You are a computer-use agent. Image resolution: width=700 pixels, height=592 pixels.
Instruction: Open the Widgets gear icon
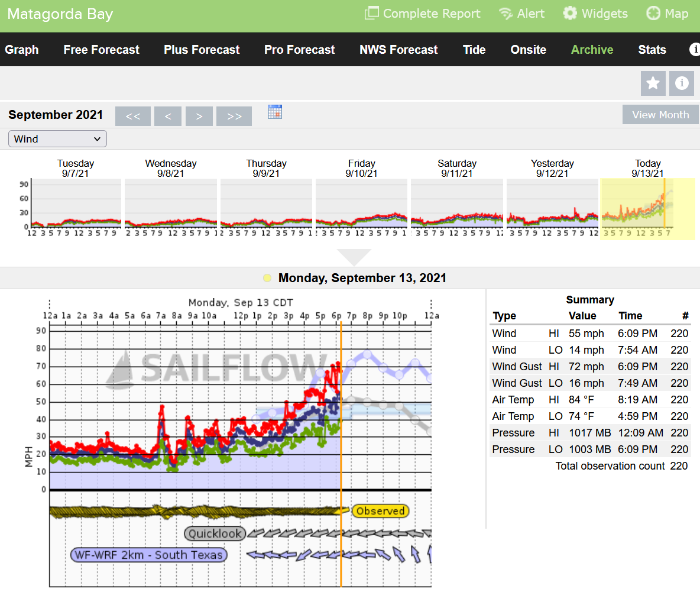[x=570, y=14]
